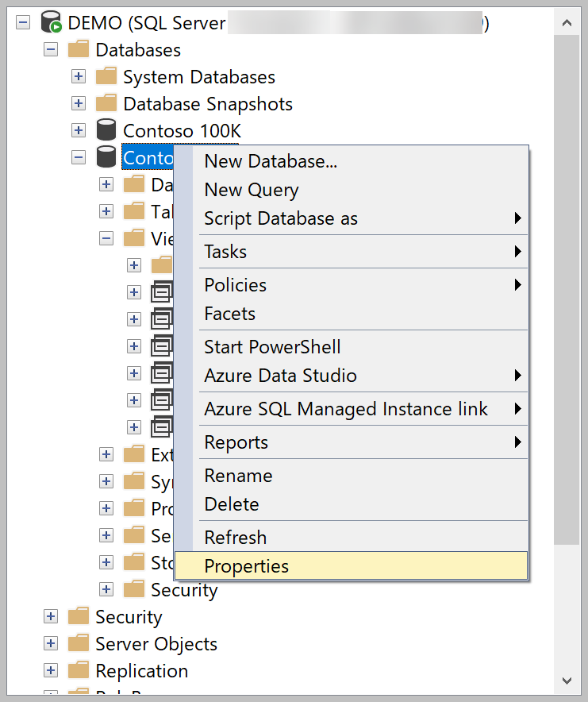Choose New Database... from the context menu
The image size is (588, 702).
tap(351, 161)
